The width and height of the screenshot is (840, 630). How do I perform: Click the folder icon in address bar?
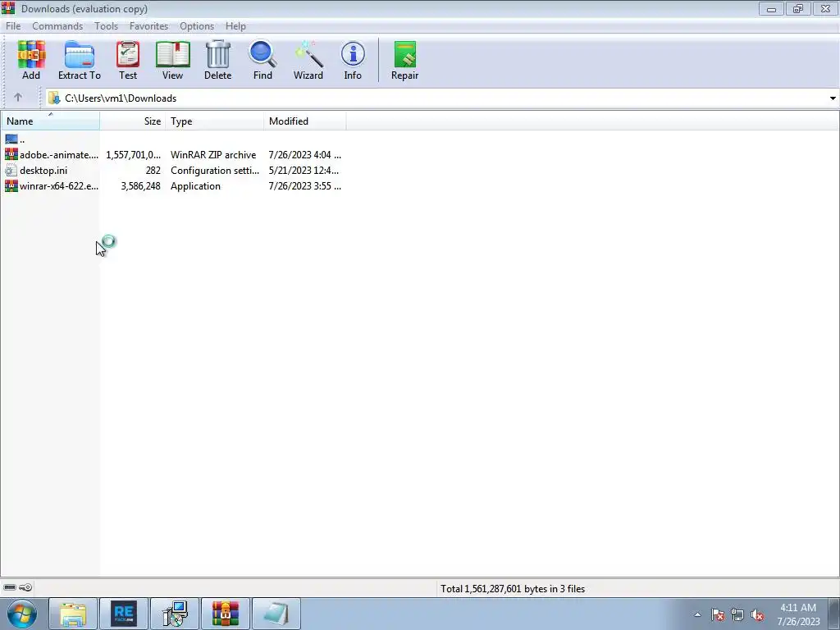(54, 98)
